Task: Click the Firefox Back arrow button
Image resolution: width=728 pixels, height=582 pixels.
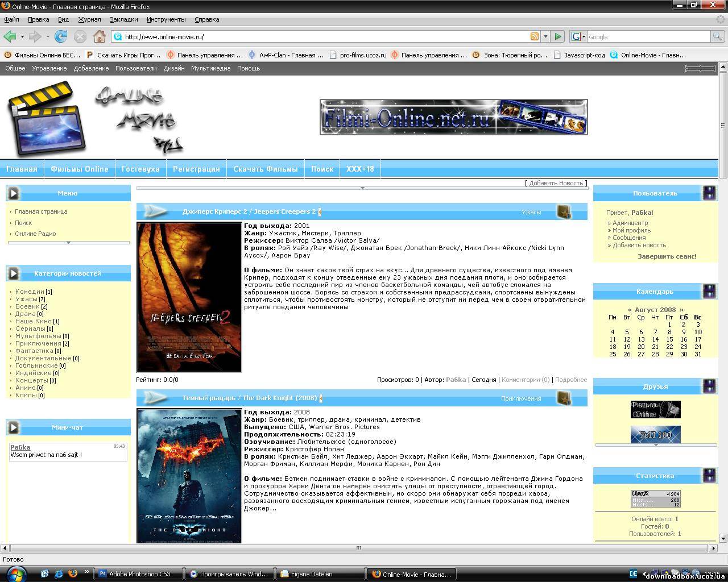Action: point(10,36)
